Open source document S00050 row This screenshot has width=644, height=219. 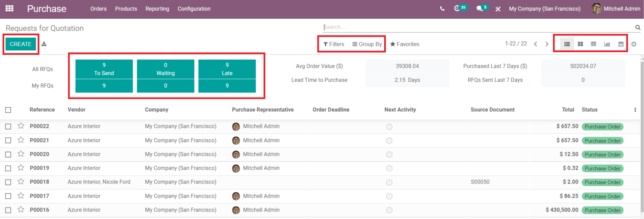pos(480,182)
